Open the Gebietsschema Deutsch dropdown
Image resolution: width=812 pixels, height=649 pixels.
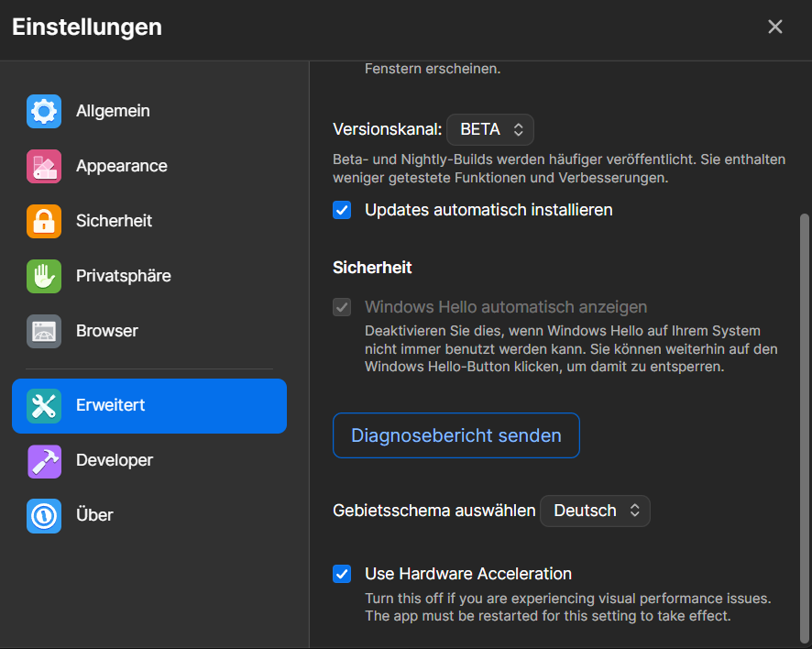[x=595, y=511]
